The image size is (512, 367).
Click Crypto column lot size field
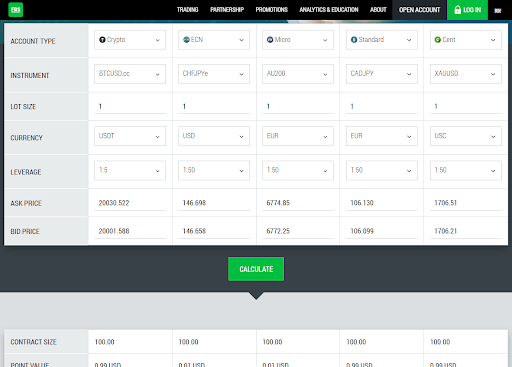coord(130,107)
